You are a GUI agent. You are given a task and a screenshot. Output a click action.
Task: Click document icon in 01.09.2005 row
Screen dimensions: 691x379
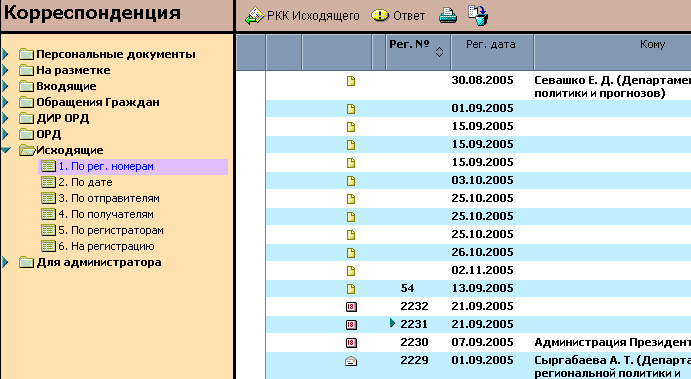point(351,109)
